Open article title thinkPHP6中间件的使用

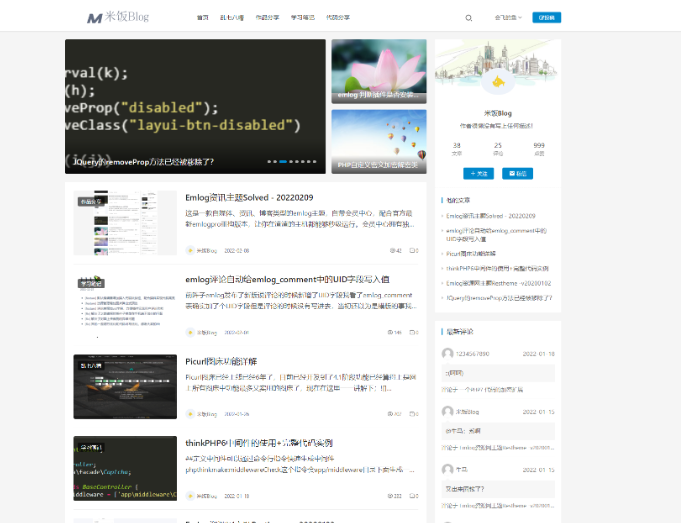pos(259,443)
